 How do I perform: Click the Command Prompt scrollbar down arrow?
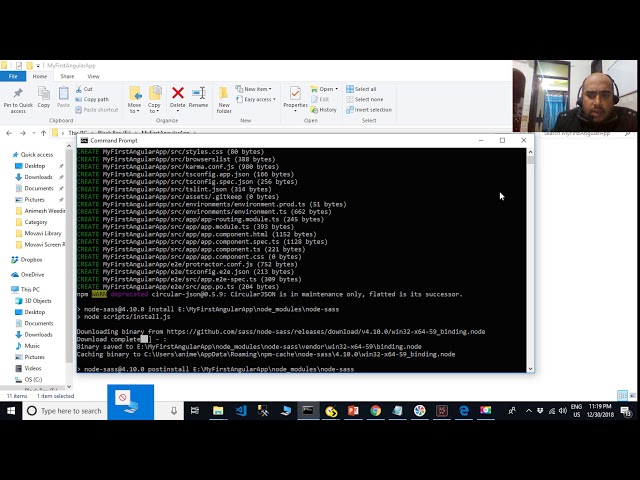530,369
